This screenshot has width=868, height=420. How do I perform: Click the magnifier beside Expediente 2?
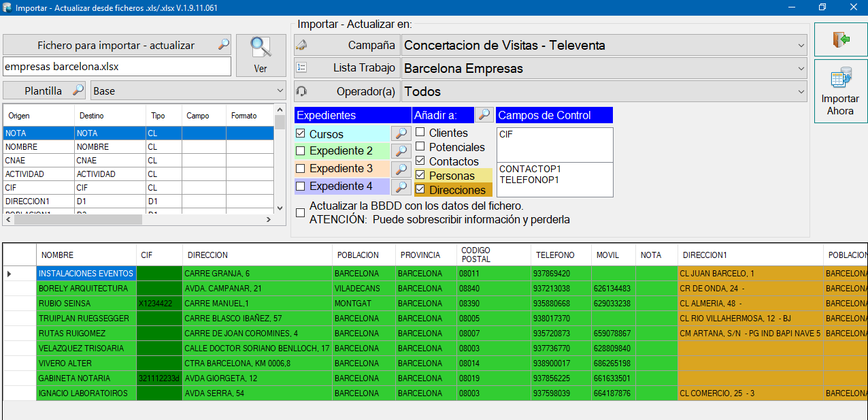402,151
